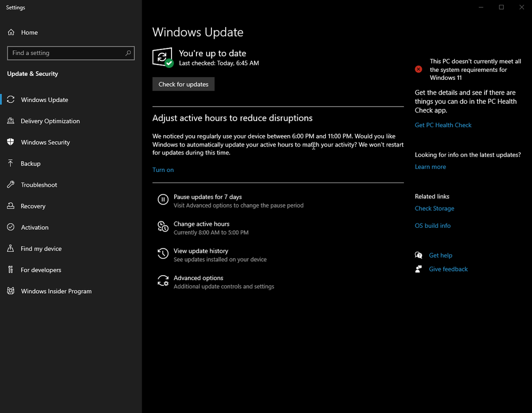Click the Troubleshoot wrench icon
The height and width of the screenshot is (413, 532).
click(11, 185)
